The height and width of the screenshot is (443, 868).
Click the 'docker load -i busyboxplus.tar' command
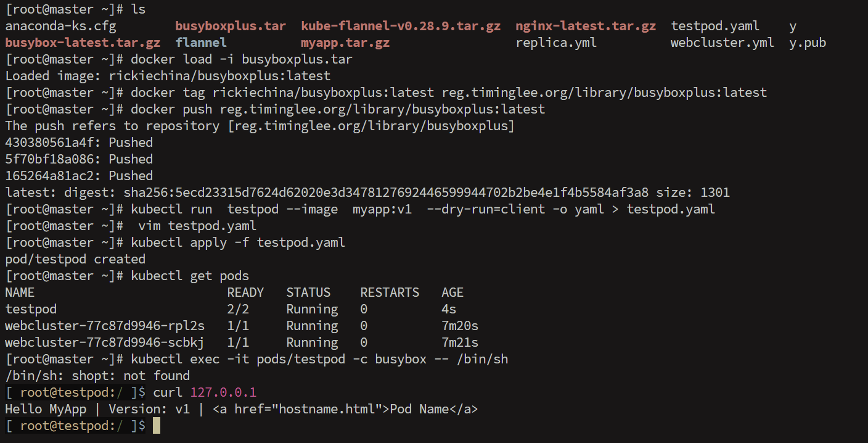(x=242, y=60)
